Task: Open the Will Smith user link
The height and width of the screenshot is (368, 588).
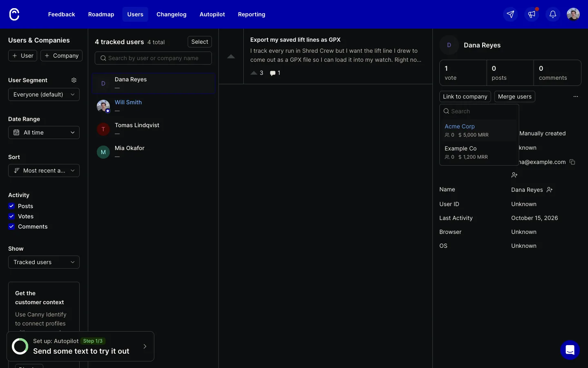Action: (x=128, y=102)
